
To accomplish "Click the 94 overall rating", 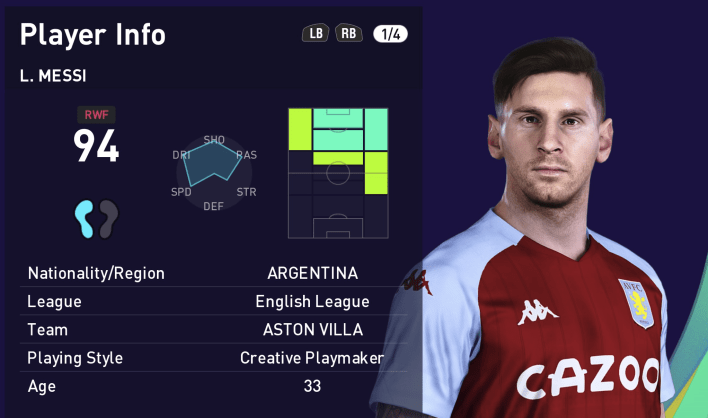I will (x=96, y=145).
